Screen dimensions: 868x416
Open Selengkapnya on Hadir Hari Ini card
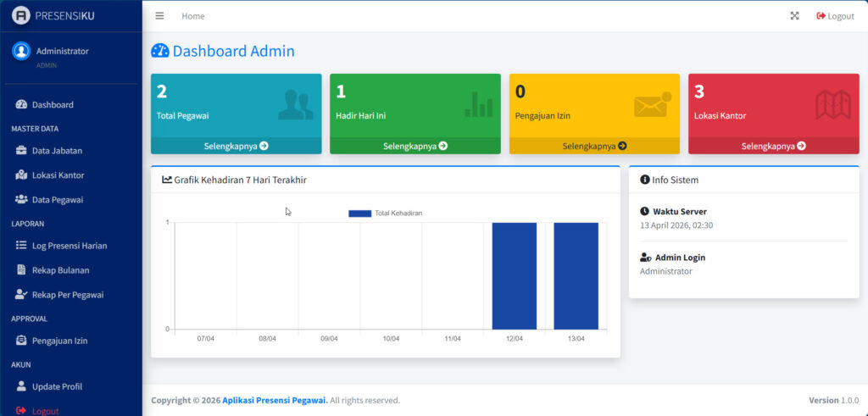tap(415, 146)
